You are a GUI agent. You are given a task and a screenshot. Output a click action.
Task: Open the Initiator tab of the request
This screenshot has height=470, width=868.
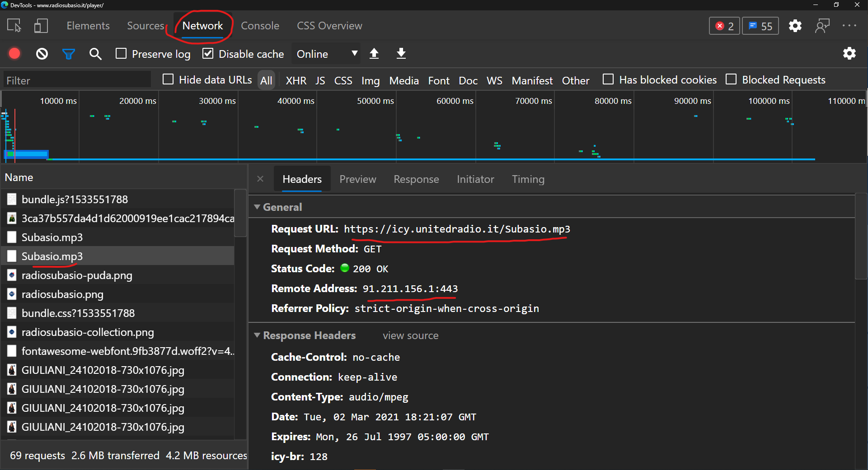tap(475, 179)
